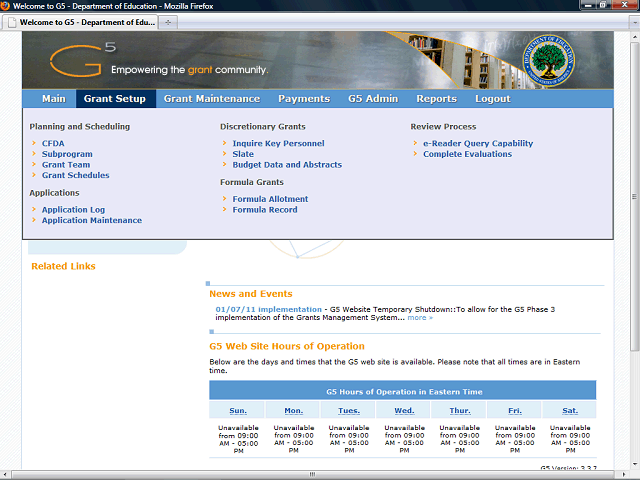
Task: Click Logout in the navigation bar
Action: [493, 99]
